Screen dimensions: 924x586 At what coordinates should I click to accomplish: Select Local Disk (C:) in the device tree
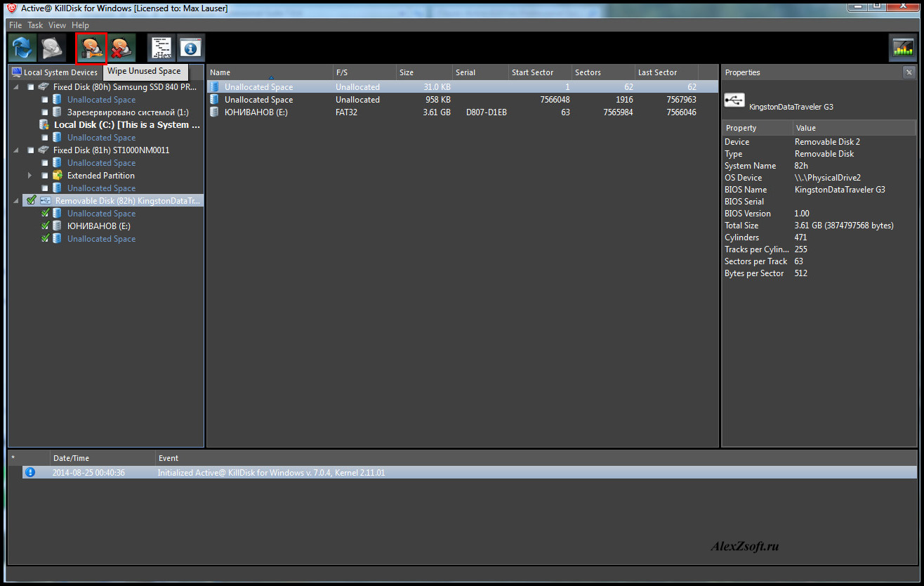coord(127,125)
